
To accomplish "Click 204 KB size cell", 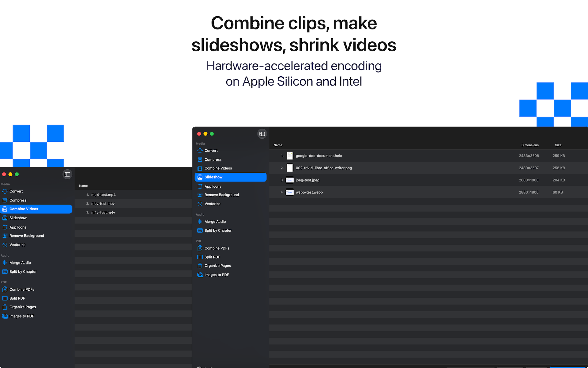I will point(559,180).
